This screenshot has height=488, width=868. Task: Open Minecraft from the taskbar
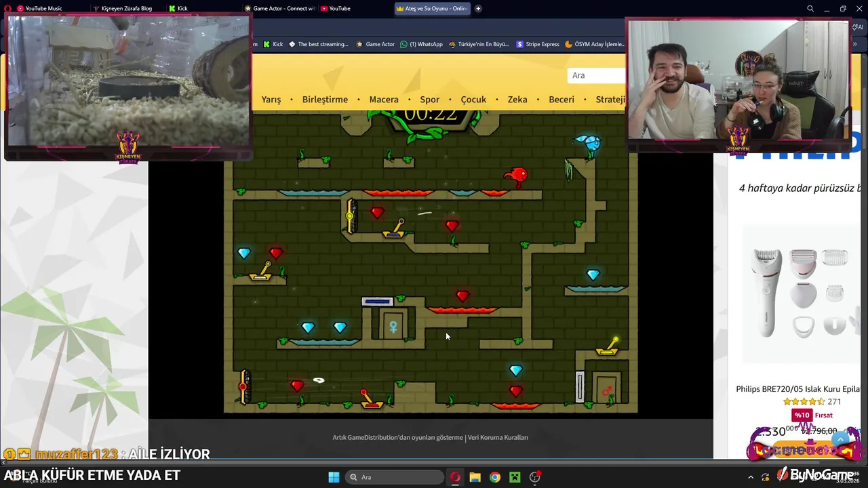tap(515, 477)
